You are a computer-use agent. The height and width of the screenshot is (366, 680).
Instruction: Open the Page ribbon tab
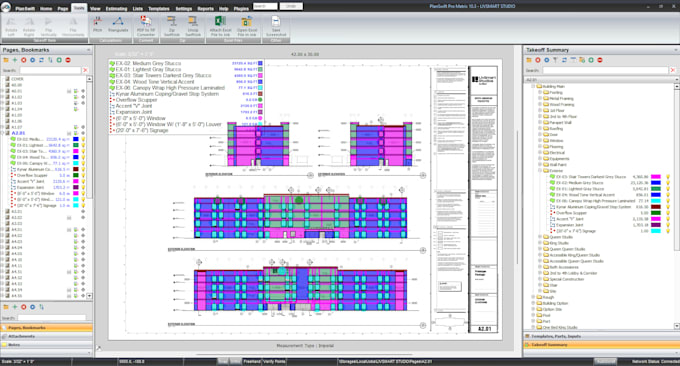[63, 8]
